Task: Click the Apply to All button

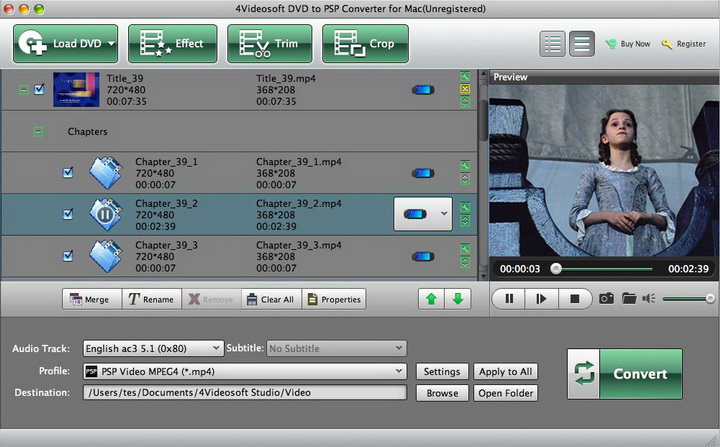Action: coord(505,371)
